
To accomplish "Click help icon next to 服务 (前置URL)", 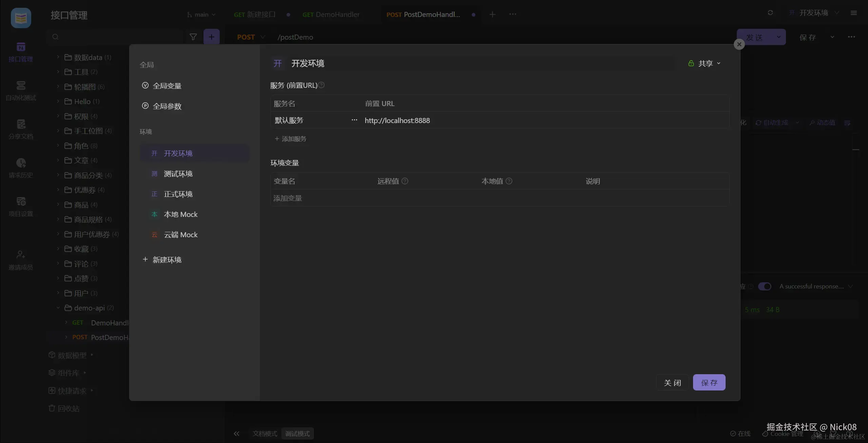I will (321, 85).
